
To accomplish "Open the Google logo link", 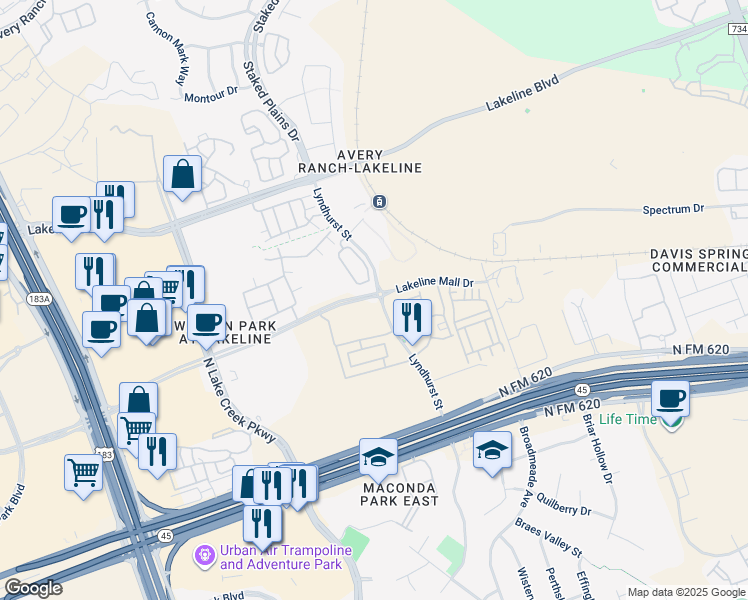I will [x=33, y=588].
